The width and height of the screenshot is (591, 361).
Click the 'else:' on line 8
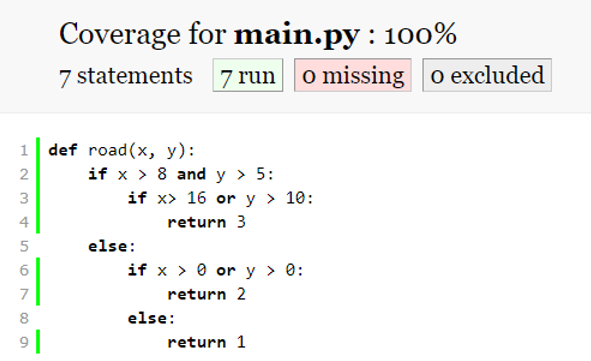pyautogui.click(x=151, y=318)
